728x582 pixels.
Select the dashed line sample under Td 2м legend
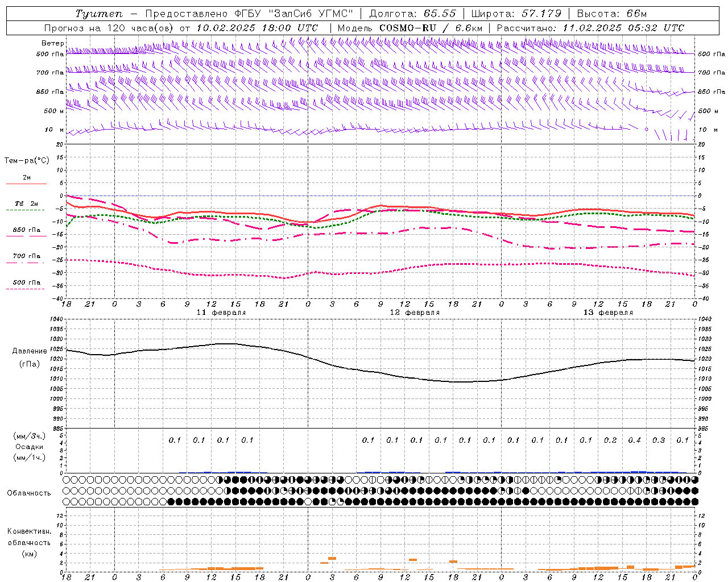point(26,210)
